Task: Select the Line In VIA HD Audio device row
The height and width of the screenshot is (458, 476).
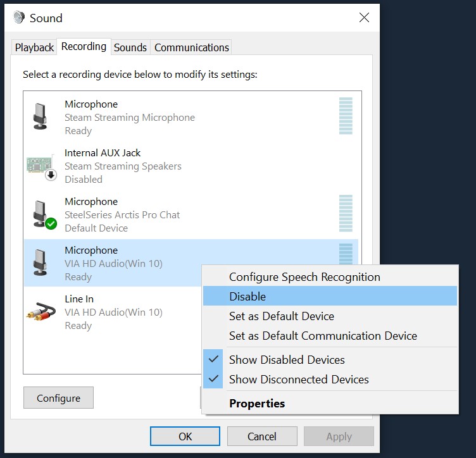Action: pos(113,312)
